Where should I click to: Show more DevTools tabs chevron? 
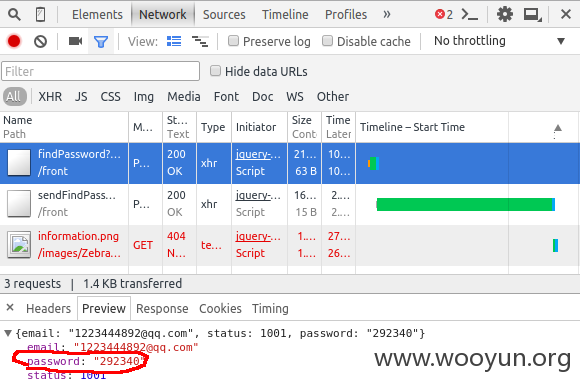[x=387, y=14]
